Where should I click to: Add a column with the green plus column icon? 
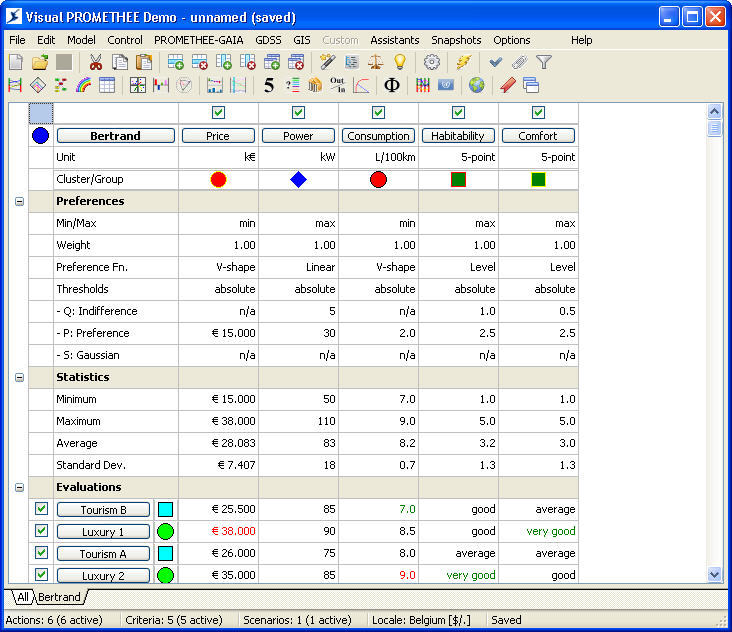coord(224,62)
